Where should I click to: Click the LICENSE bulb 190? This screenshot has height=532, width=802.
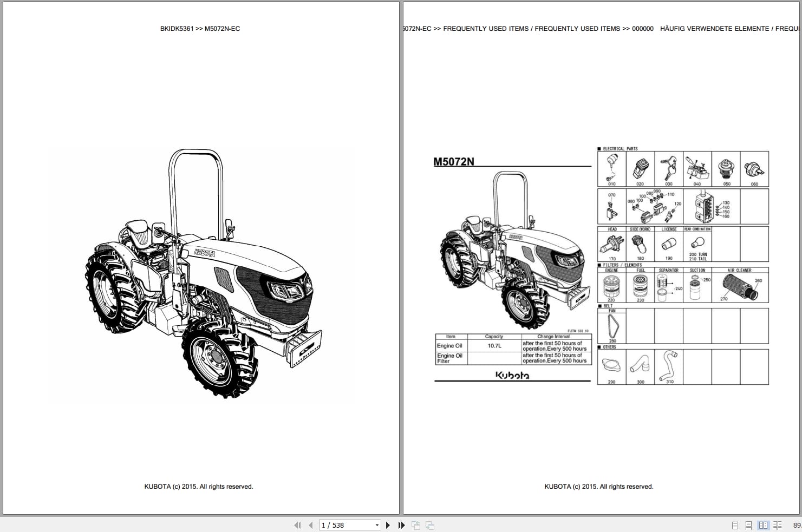click(669, 245)
